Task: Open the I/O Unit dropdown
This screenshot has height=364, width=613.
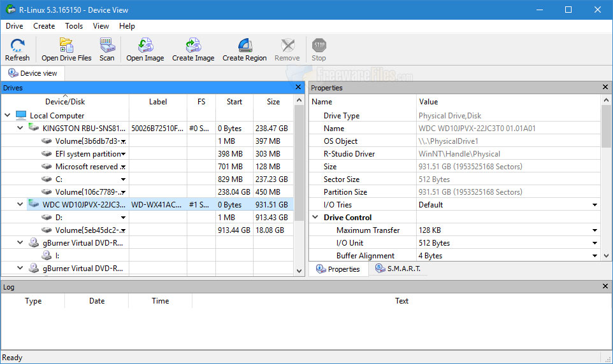Action: pyautogui.click(x=595, y=243)
